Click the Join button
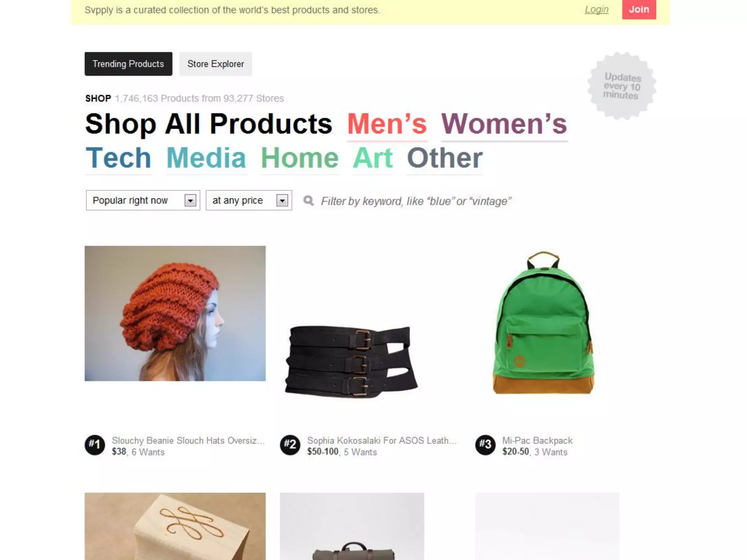The width and height of the screenshot is (747, 560). [639, 9]
